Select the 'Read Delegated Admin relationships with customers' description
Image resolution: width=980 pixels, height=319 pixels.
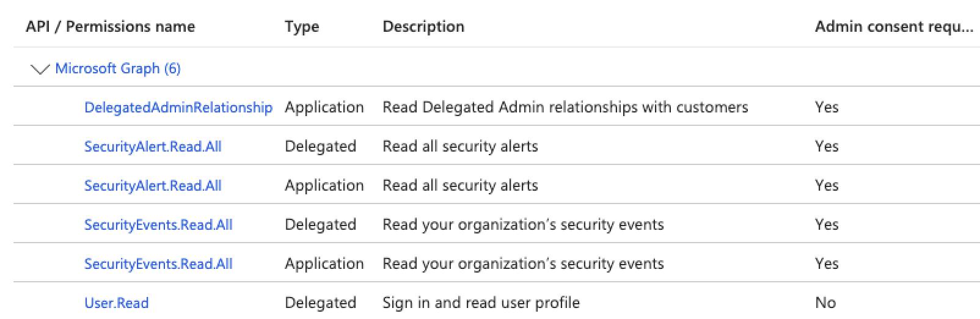[565, 108]
